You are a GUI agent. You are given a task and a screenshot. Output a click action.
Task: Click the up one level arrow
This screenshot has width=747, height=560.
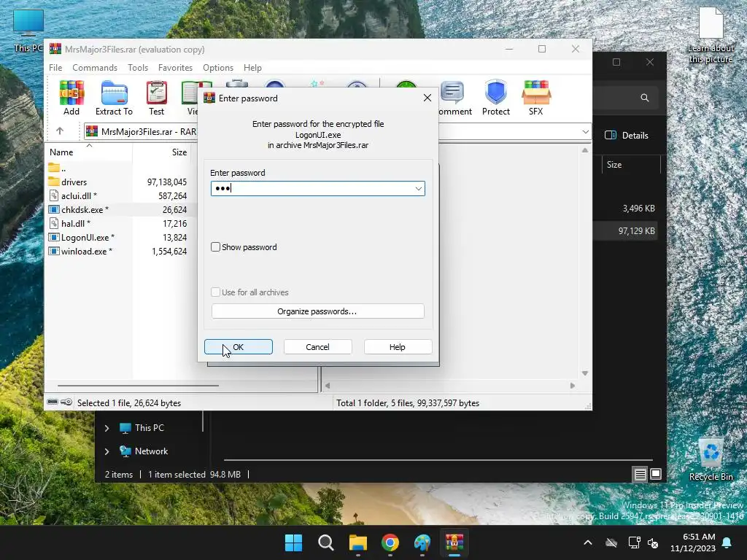pyautogui.click(x=60, y=131)
